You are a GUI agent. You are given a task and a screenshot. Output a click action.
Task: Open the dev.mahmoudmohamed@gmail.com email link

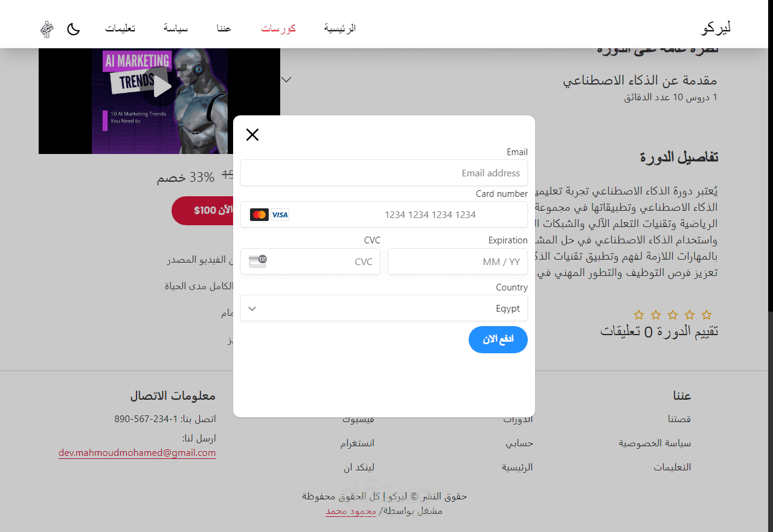137,452
